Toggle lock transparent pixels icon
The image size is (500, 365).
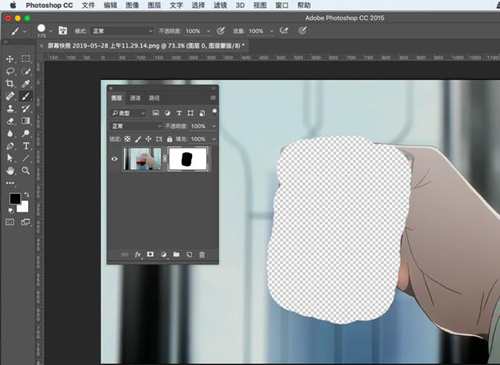click(x=127, y=139)
